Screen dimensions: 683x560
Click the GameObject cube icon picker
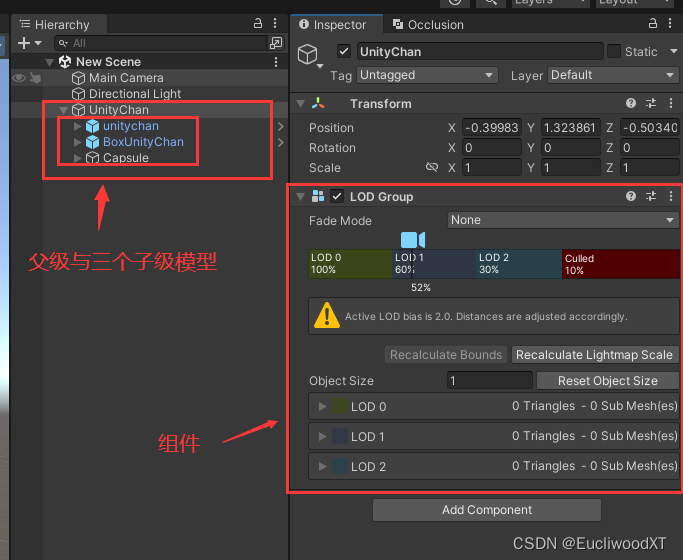[309, 56]
